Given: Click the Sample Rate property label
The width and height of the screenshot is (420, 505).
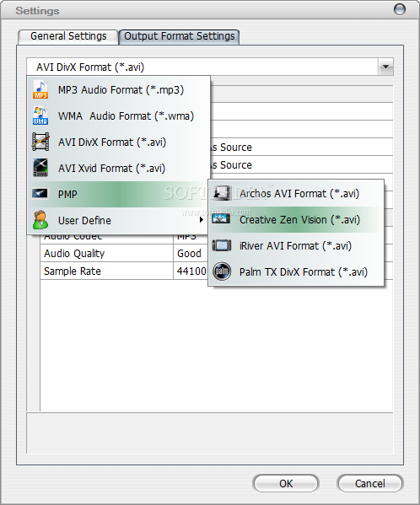Looking at the screenshot, I should pos(73,271).
